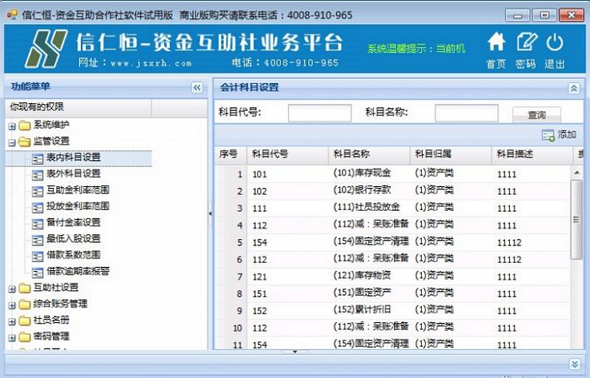Click the 表内科目设置 item icon
This screenshot has height=378, width=590.
pos(38,159)
